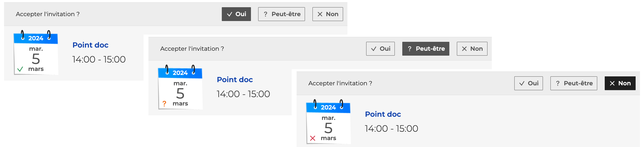The width and height of the screenshot is (644, 147).
Task: Open "Point doc" next to the green-check calendar
Action: coord(90,45)
